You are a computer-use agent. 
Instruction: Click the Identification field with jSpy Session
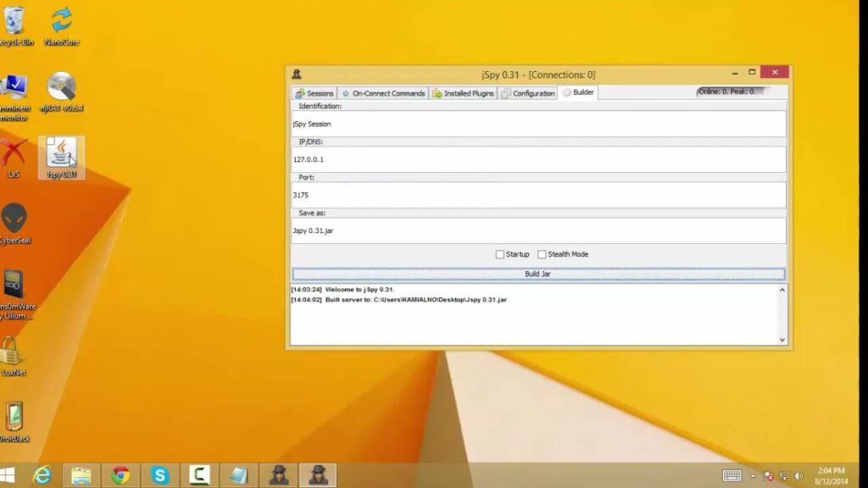click(x=538, y=124)
